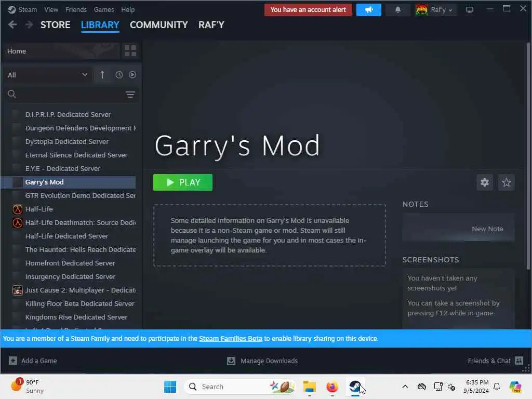Image resolution: width=532 pixels, height=399 pixels.
Task: Go back with the left arrow
Action: pyautogui.click(x=12, y=25)
